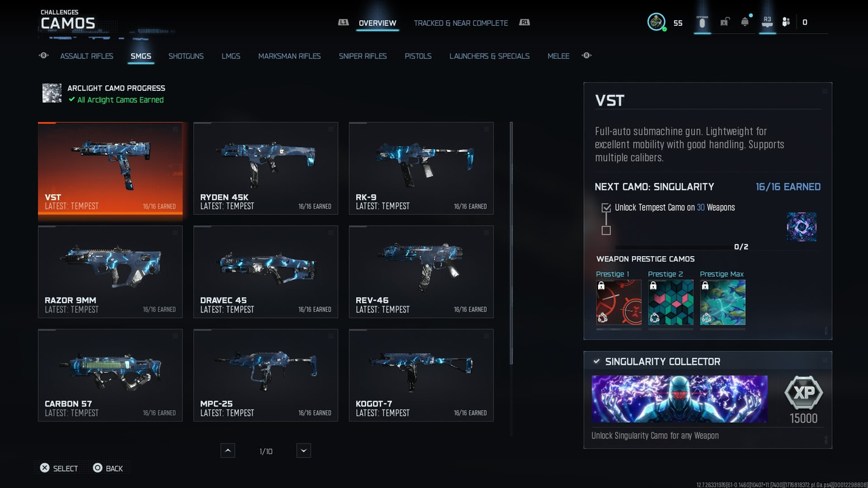The height and width of the screenshot is (488, 868).
Task: Select the Kogot-7 weapon card
Action: click(421, 375)
